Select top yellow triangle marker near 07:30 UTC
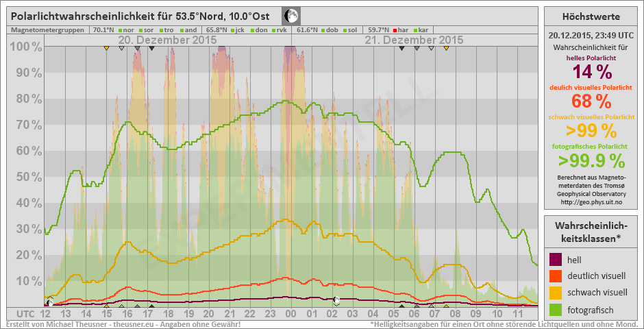644x329 pixels. [446, 48]
